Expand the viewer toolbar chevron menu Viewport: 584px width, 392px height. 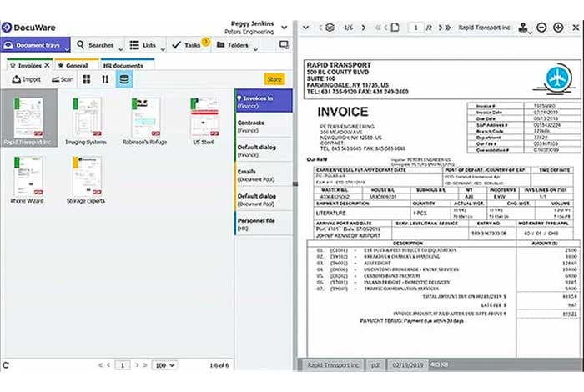[x=306, y=28]
